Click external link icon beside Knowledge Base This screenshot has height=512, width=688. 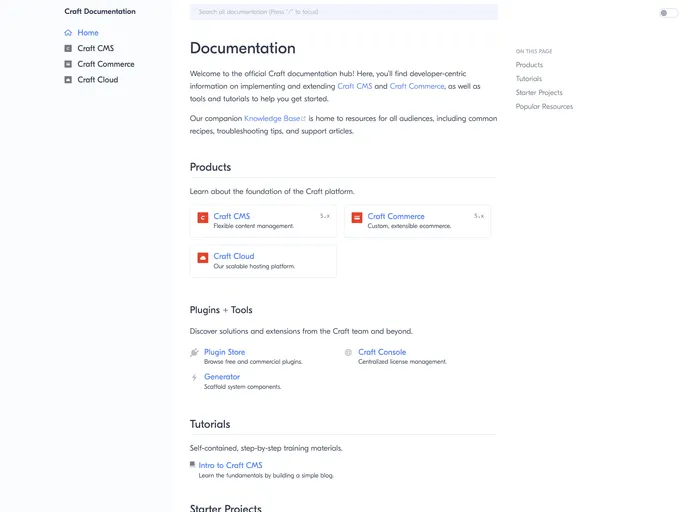click(303, 118)
